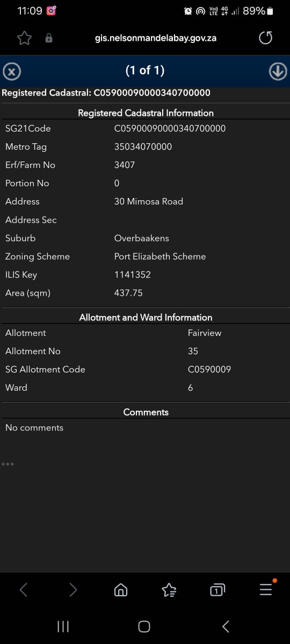
Task: Select the gis.nelsonmandelabay.gov.za address bar
Action: (156, 38)
